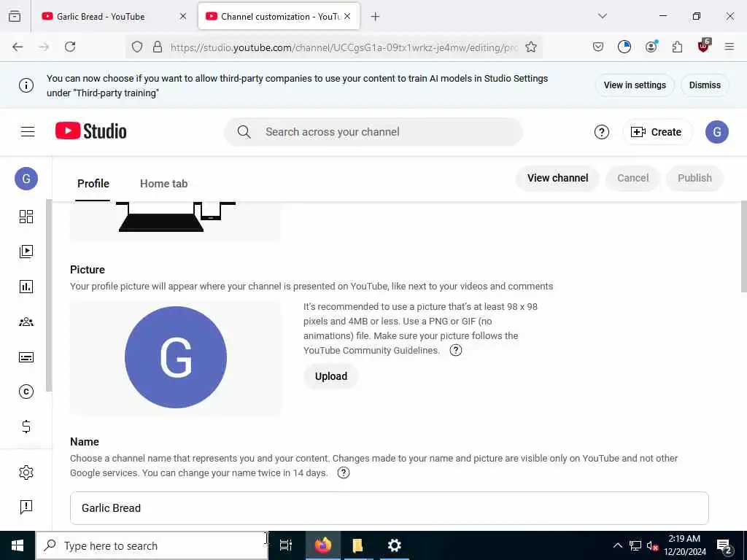The width and height of the screenshot is (747, 560).
Task: Click the channel avatar in left sidebar
Action: 26,179
